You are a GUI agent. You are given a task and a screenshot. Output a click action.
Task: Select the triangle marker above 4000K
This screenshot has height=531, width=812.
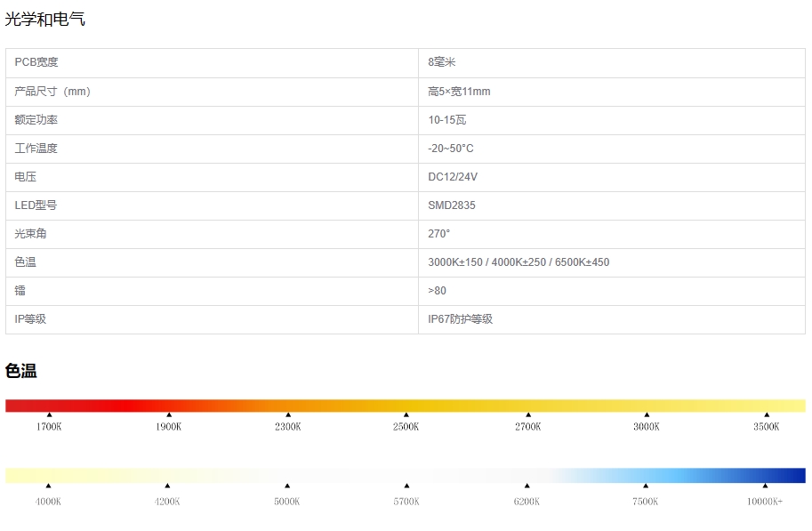click(48, 486)
